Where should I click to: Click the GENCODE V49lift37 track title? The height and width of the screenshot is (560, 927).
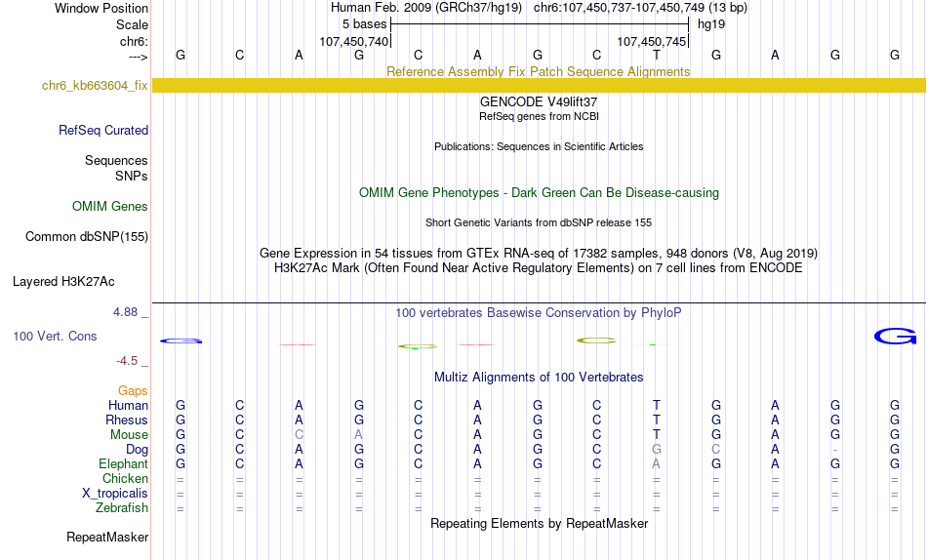click(x=538, y=101)
